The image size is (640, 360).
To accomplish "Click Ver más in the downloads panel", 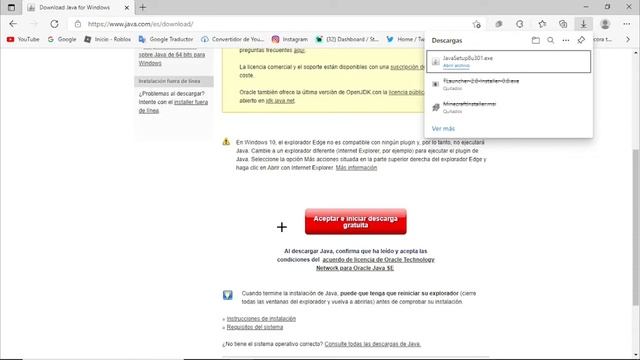I will click(x=443, y=129).
